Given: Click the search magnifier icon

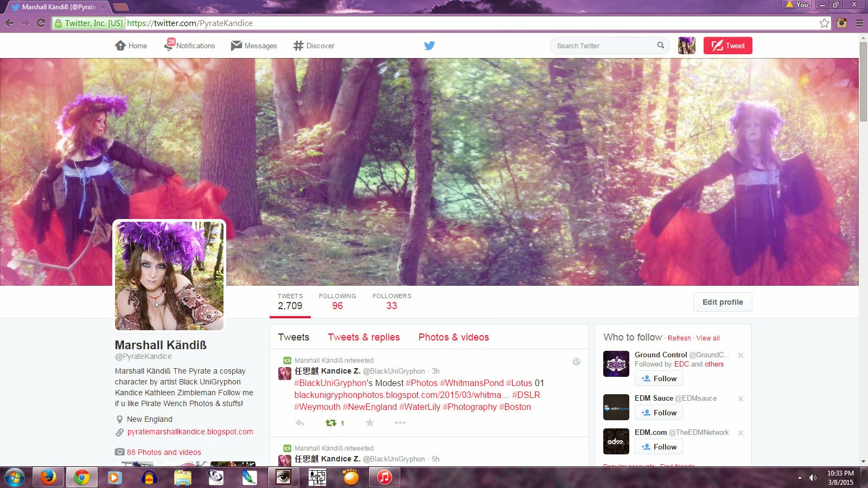Looking at the screenshot, I should pyautogui.click(x=661, y=46).
